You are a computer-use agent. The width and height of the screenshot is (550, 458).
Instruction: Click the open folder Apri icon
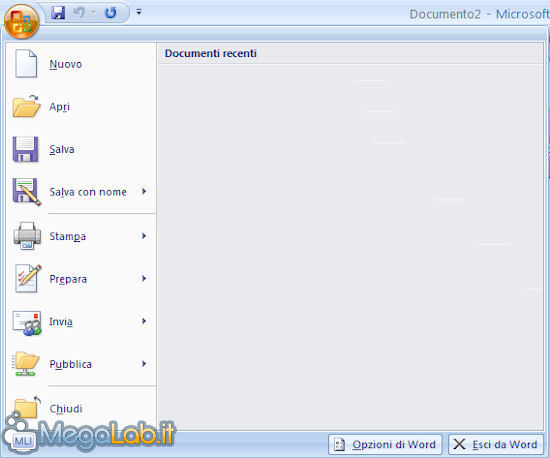click(26, 106)
